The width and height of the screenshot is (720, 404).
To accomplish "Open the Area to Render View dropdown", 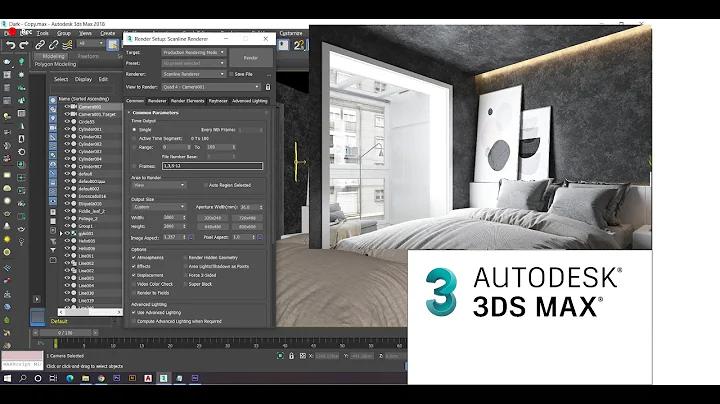I will pos(158,185).
